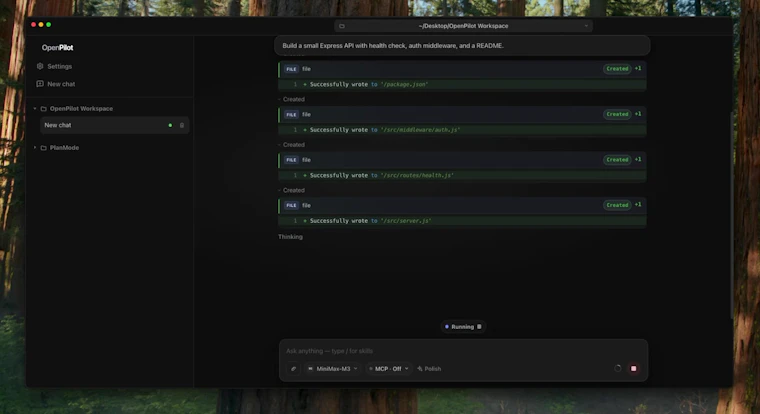
Task: Click the Created badge on the health.js card
Action: (617, 159)
